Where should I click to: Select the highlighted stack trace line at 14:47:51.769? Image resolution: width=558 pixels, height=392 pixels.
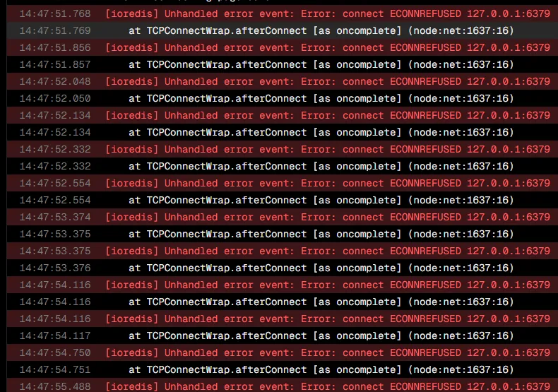pyautogui.click(x=283, y=30)
